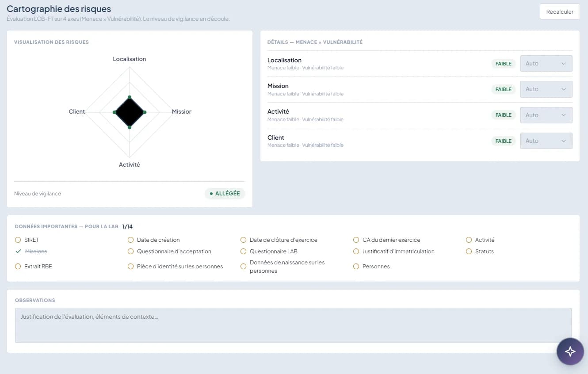Click the Localisation title in the details panel
Screen dimensions: 588x374
284,60
